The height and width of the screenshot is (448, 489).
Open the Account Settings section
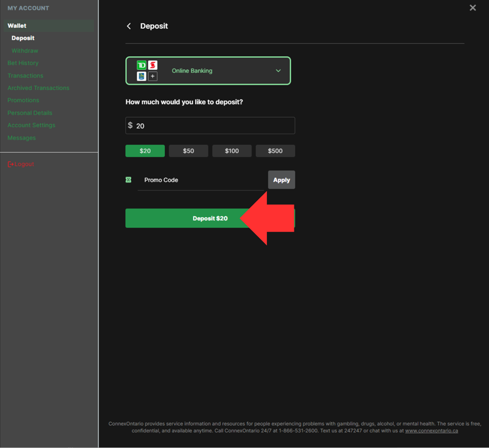point(31,125)
